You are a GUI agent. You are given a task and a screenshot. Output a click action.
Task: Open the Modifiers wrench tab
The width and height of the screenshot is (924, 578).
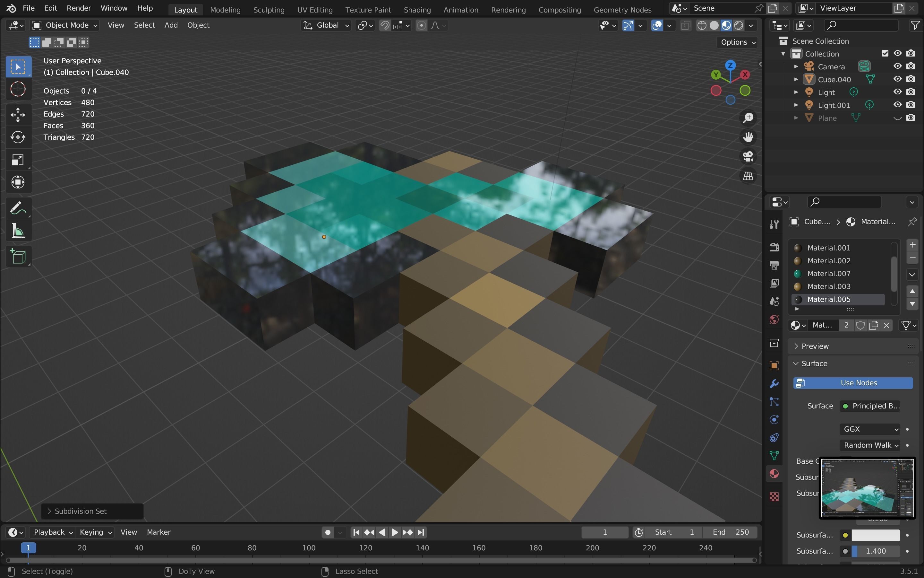pos(774,384)
